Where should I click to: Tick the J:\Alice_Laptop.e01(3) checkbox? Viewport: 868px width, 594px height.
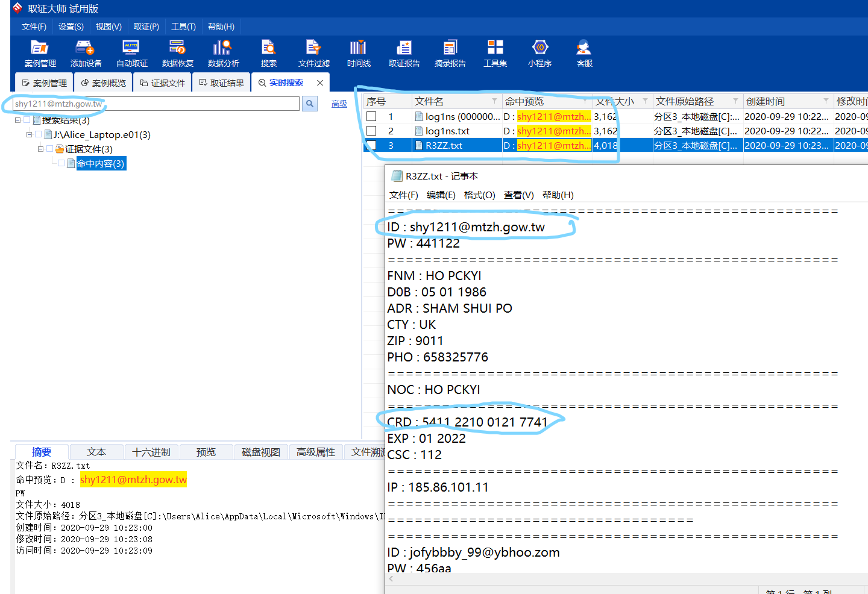[x=39, y=134]
